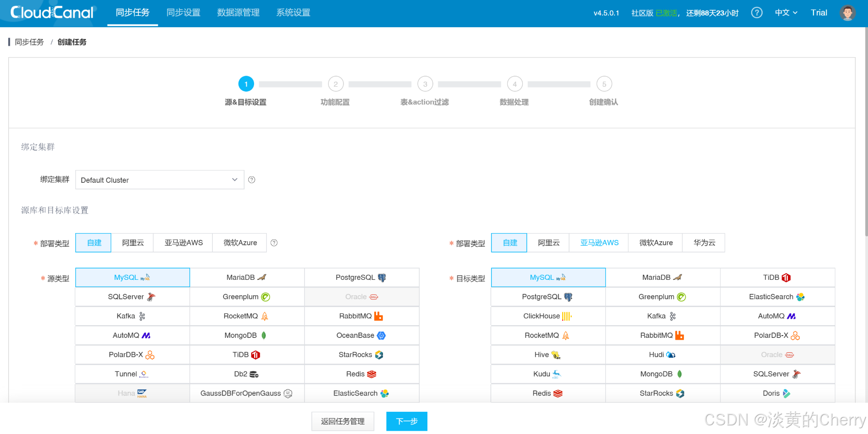Choose OceanBase source type
Image resolution: width=868 pixels, height=434 pixels.
[x=362, y=336]
